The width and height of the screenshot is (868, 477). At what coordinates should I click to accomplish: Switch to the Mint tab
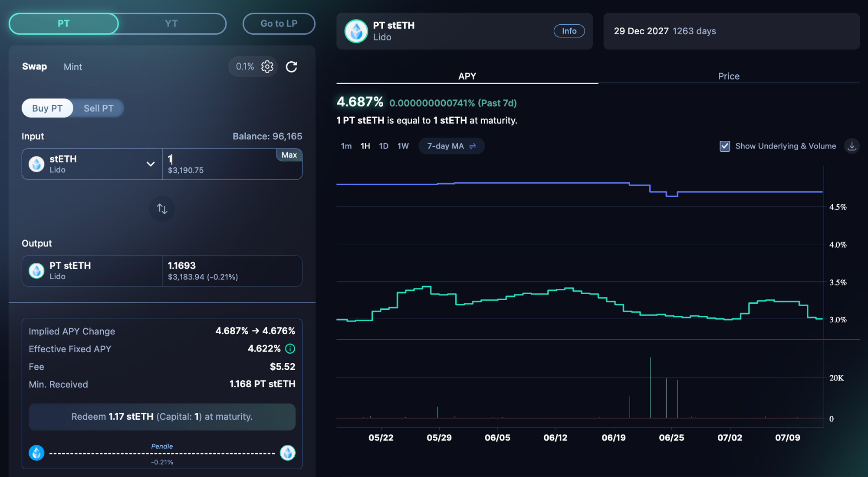pyautogui.click(x=73, y=67)
